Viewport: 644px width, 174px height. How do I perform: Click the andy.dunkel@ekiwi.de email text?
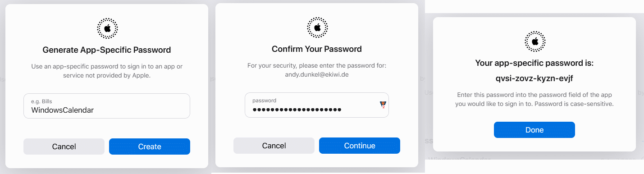[317, 74]
